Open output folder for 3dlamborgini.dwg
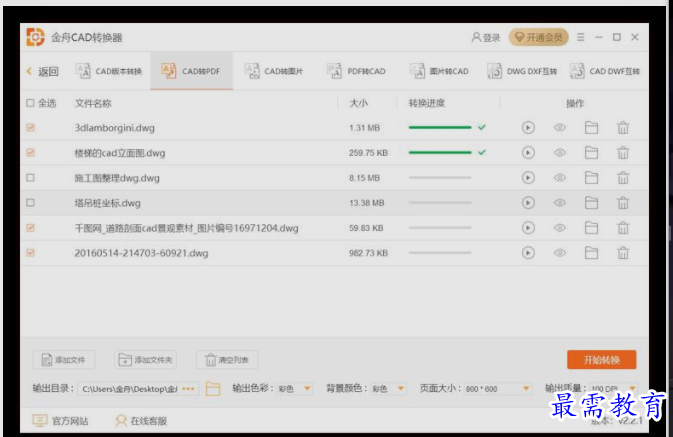The image size is (673, 437). point(591,127)
